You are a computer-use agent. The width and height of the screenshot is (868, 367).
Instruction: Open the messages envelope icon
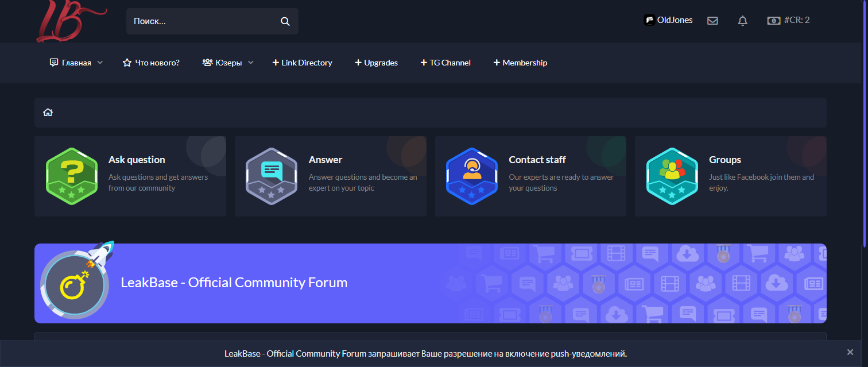712,21
